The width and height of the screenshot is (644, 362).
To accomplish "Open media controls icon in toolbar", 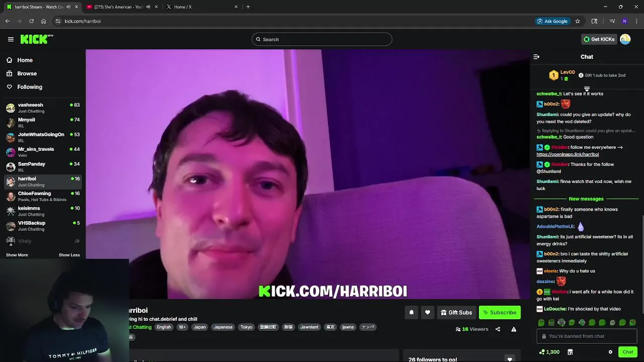I will (x=612, y=21).
